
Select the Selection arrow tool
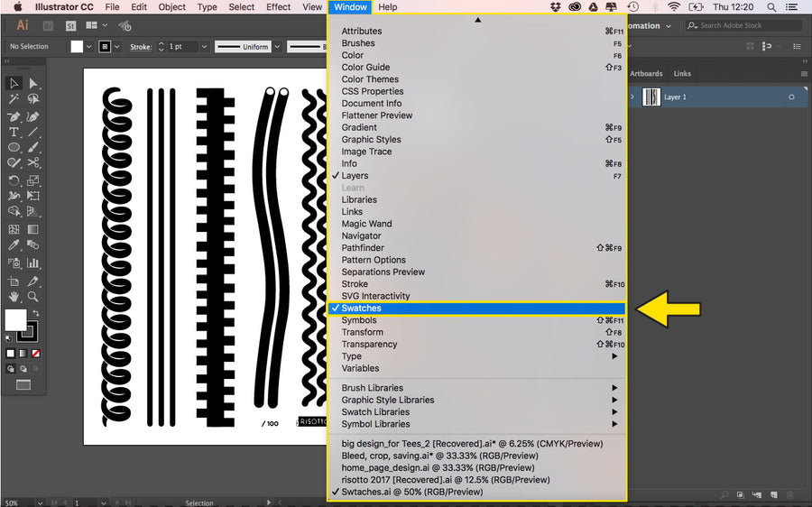coord(14,83)
